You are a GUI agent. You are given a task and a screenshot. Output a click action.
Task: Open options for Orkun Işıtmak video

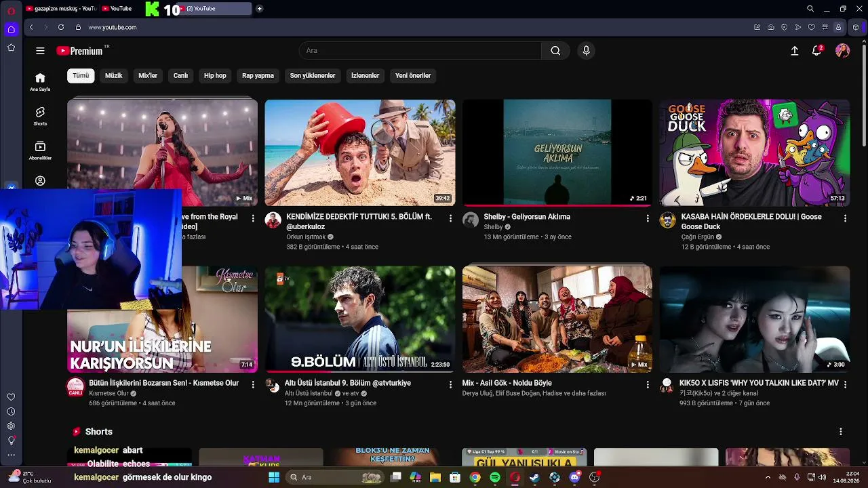(x=450, y=218)
